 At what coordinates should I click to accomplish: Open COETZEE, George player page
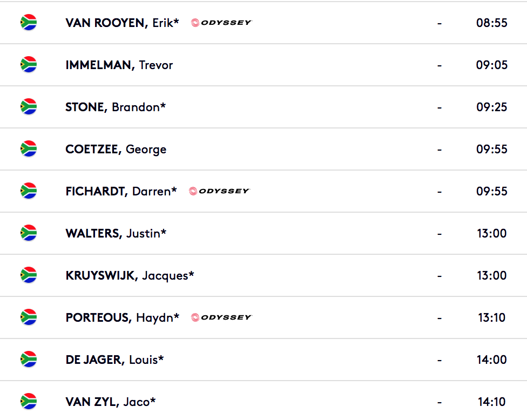click(116, 150)
